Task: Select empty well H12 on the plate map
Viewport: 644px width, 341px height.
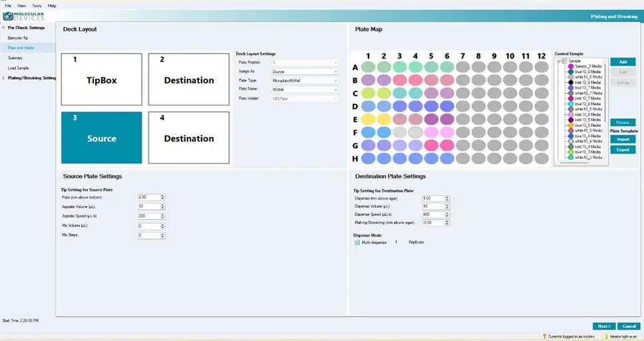Action: [542, 158]
